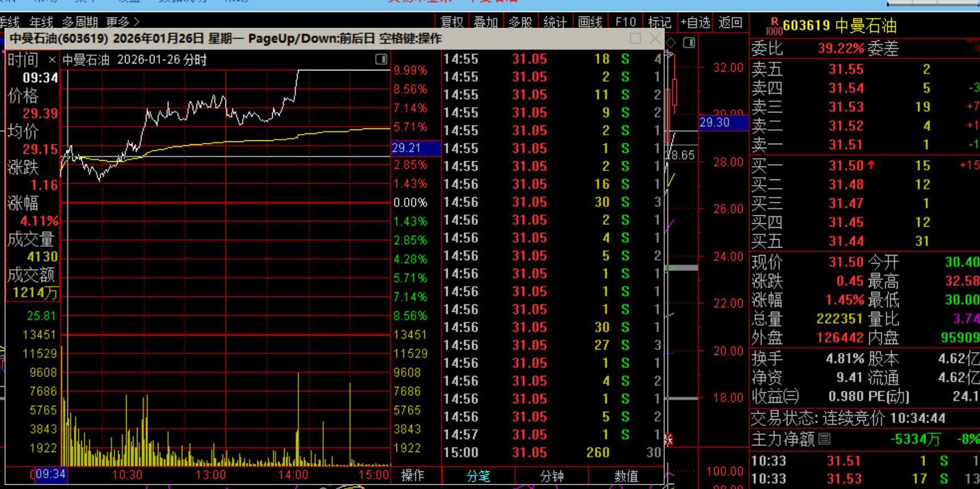Click the 卖一 price 31.51

(x=846, y=145)
